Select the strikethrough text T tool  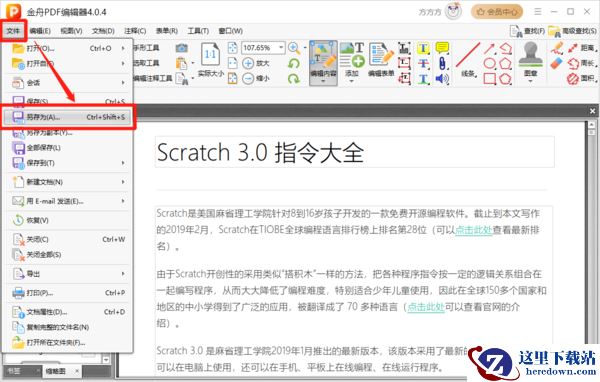point(423,64)
